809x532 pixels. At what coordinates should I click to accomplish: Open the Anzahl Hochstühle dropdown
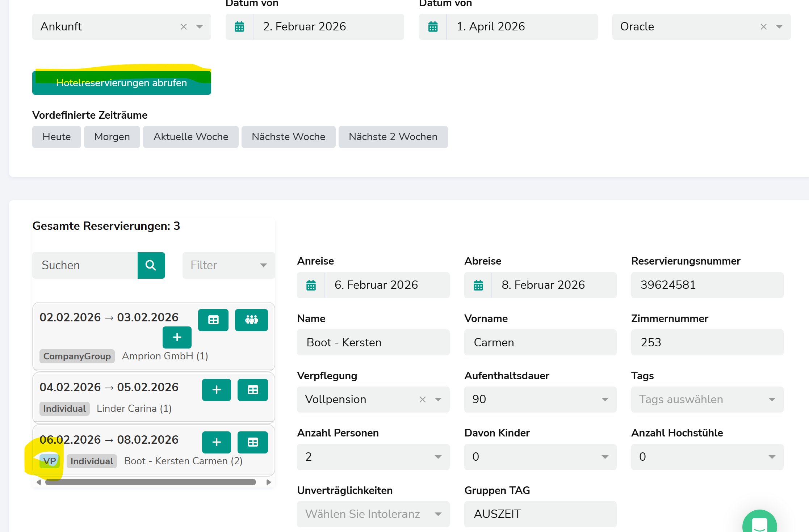coord(707,457)
